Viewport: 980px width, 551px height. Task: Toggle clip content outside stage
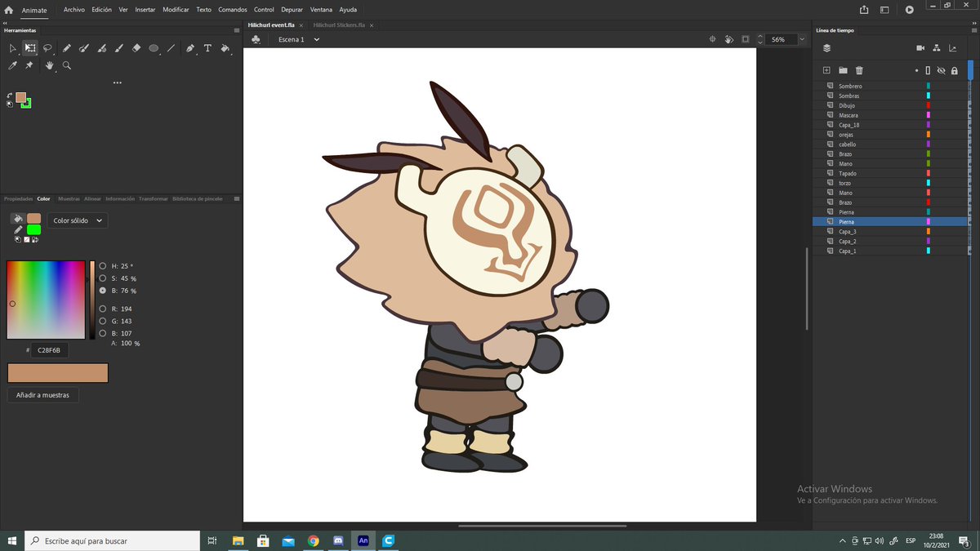coord(745,39)
